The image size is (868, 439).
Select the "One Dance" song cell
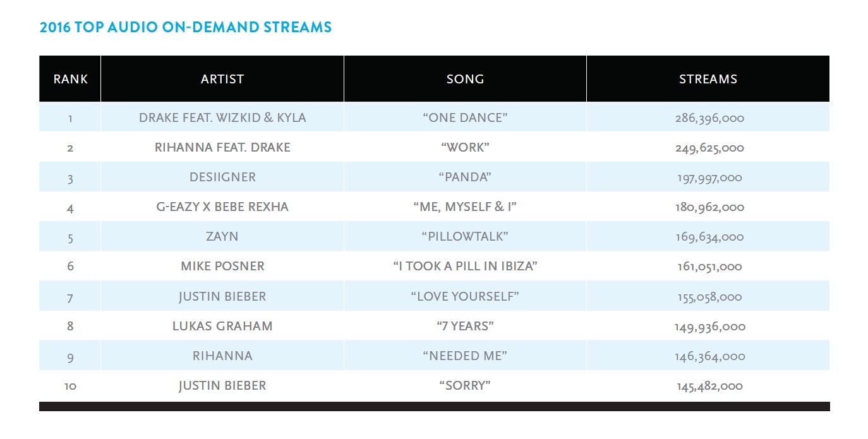click(465, 117)
